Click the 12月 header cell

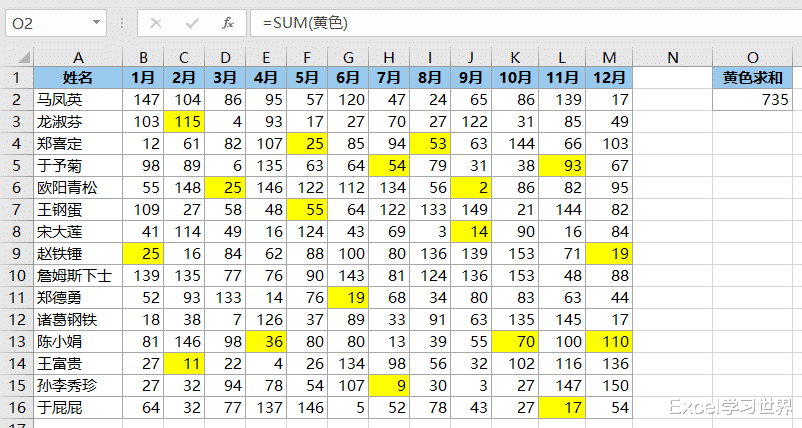[x=609, y=78]
